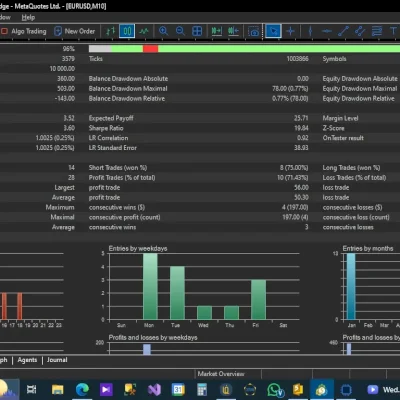Click the 'LR Standard Error' label
This screenshot has width=400, height=400.
point(113,148)
